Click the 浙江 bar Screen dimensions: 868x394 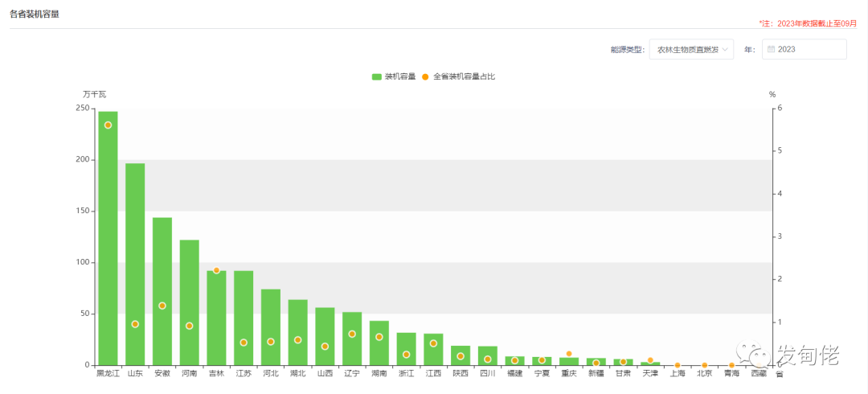pos(407,349)
